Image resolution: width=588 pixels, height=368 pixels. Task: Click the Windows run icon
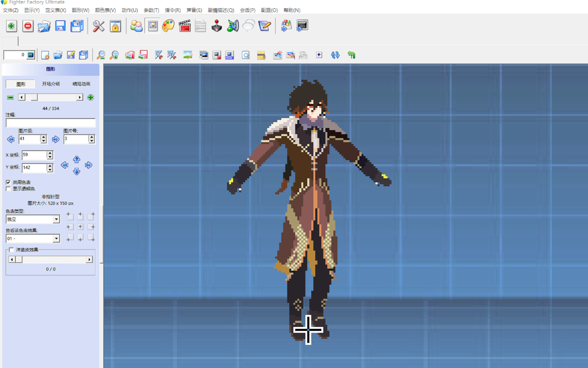click(286, 26)
